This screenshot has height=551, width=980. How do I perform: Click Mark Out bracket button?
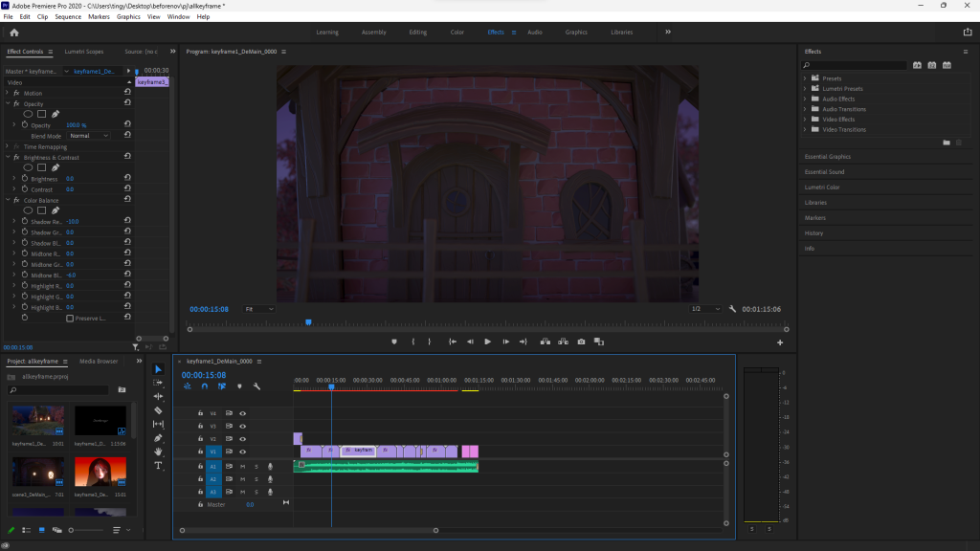coord(430,342)
